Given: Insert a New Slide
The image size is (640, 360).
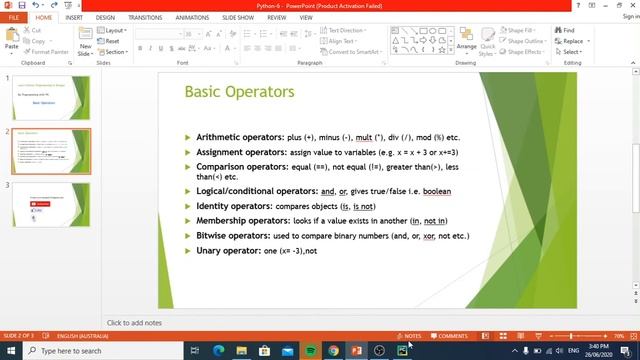Looking at the screenshot, I should [x=85, y=42].
